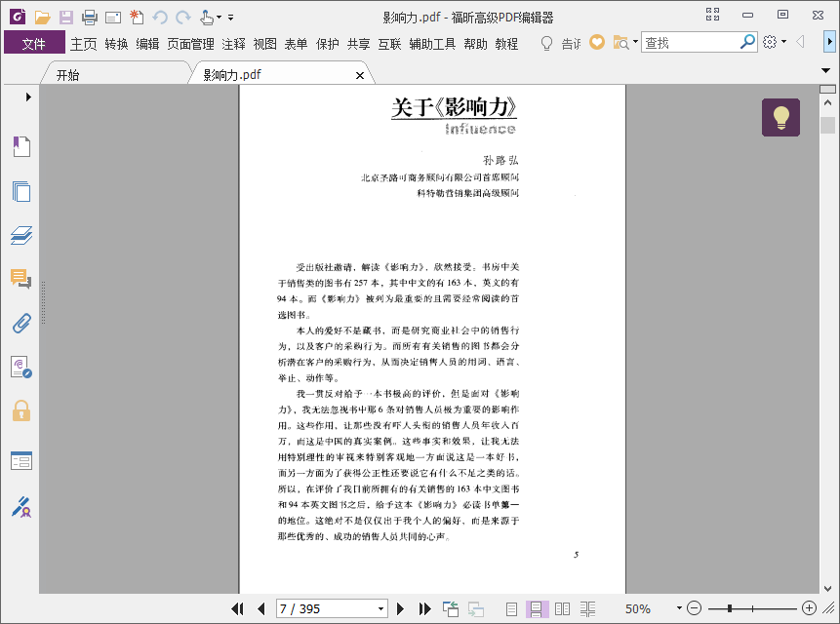840x624 pixels.
Task: Open the 文件 menu
Action: [34, 43]
